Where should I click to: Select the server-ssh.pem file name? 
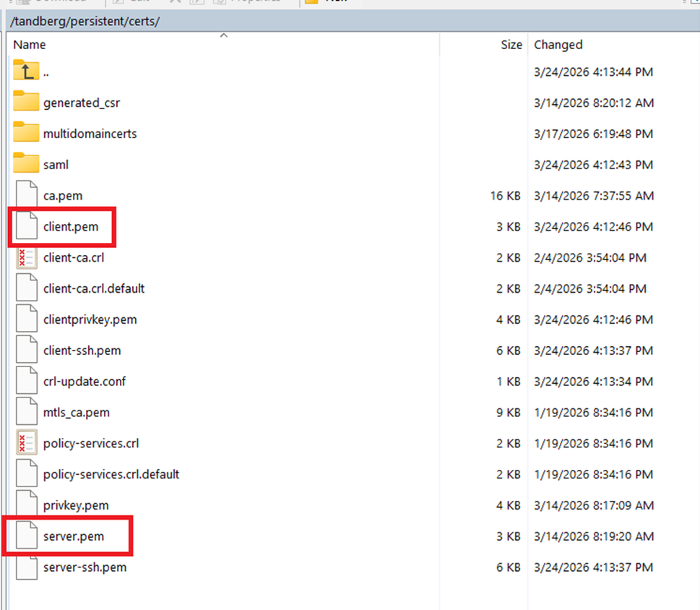coord(85,567)
